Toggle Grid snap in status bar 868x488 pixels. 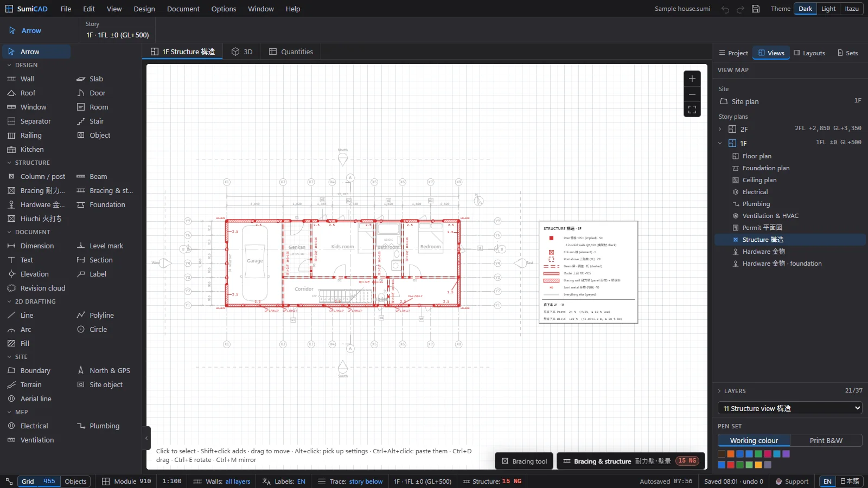point(28,481)
